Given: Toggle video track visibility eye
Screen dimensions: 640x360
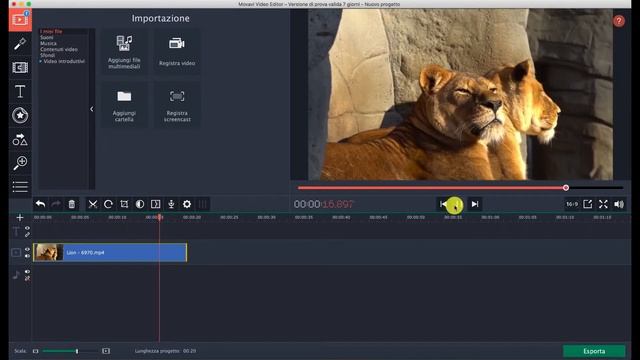Looking at the screenshot, I should [27, 249].
